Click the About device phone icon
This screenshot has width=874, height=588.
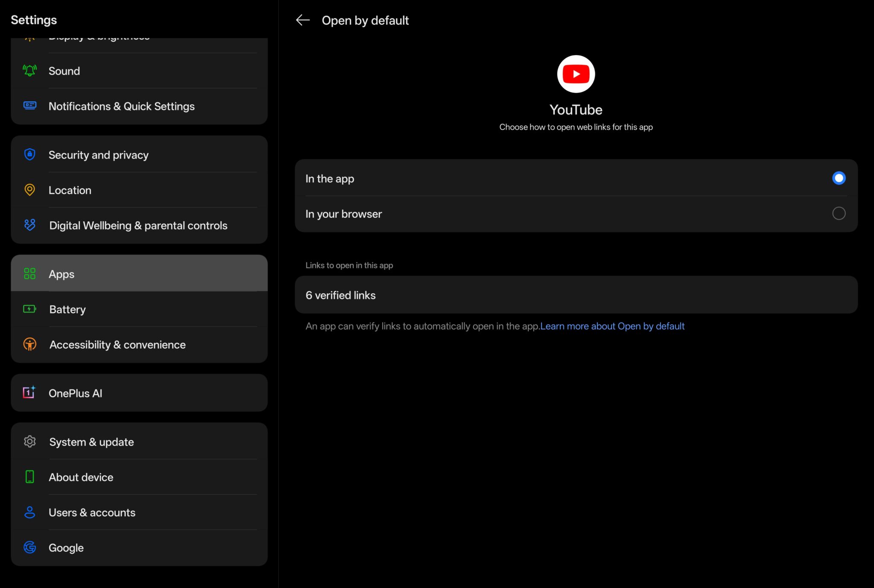(x=29, y=477)
